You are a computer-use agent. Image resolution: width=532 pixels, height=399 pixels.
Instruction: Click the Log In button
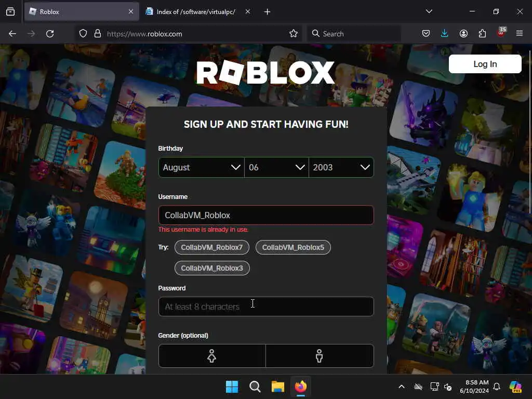point(485,64)
